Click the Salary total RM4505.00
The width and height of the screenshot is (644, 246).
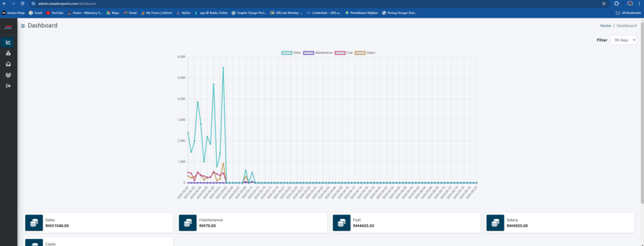[517, 225]
